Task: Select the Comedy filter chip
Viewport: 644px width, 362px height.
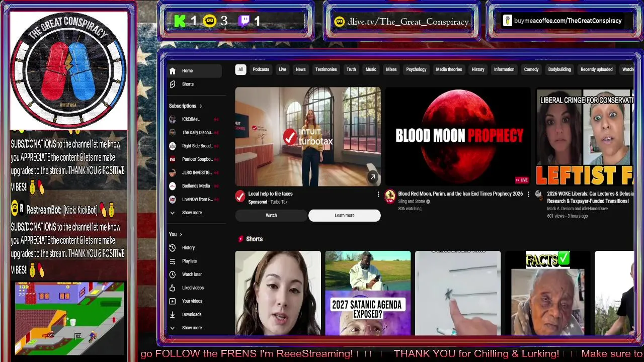Action: click(531, 69)
